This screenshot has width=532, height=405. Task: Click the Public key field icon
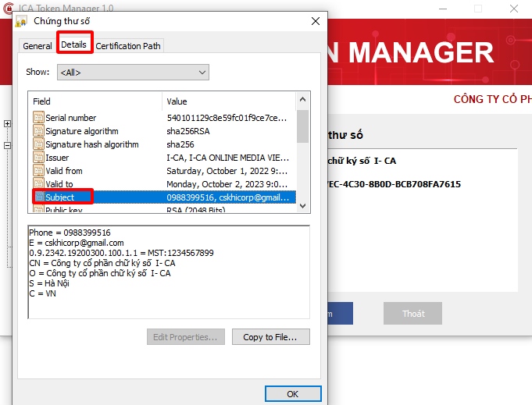[38, 210]
